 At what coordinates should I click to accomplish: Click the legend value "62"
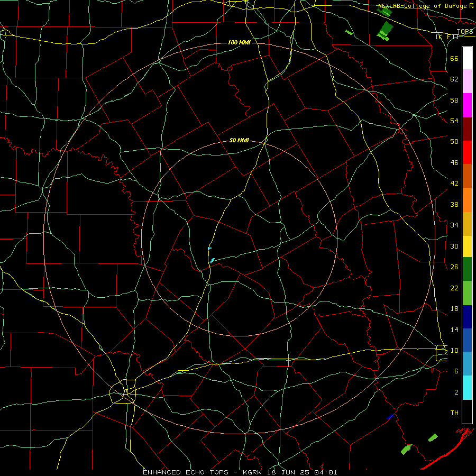[454, 79]
